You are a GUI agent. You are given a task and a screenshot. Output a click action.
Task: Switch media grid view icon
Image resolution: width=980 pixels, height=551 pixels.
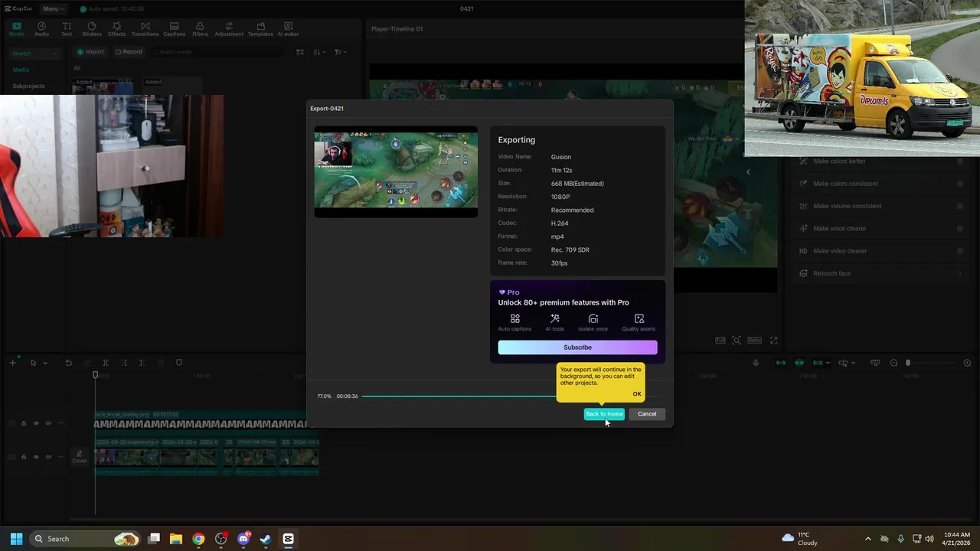coord(300,52)
